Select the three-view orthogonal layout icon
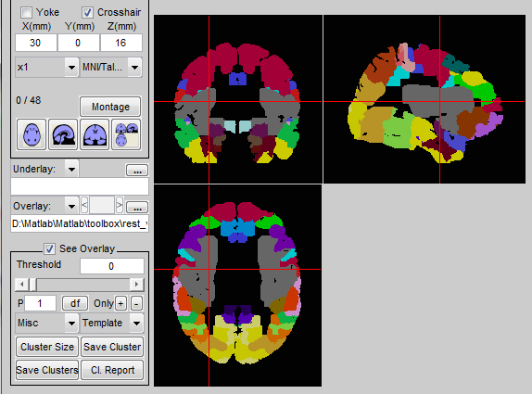 click(126, 134)
